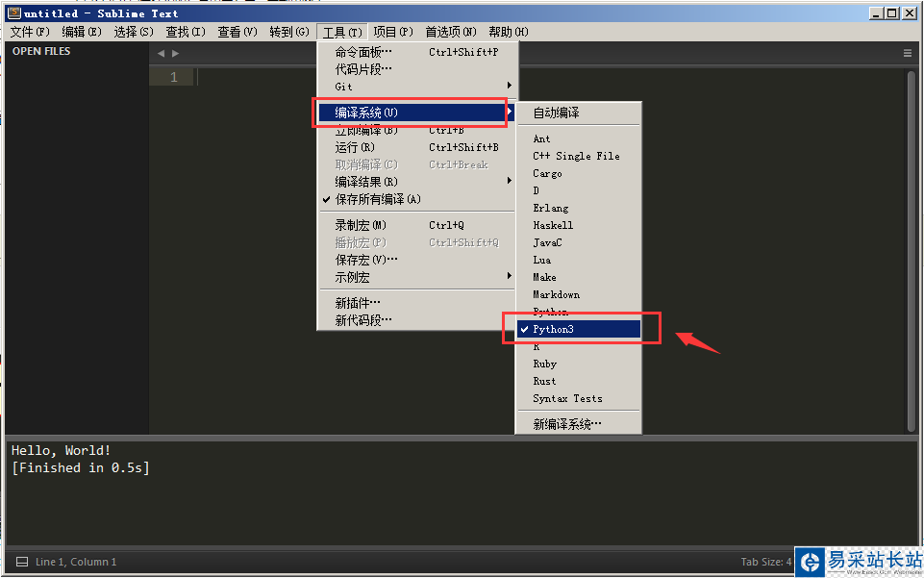Select Erlang build system
The image size is (924, 578).
click(x=579, y=208)
